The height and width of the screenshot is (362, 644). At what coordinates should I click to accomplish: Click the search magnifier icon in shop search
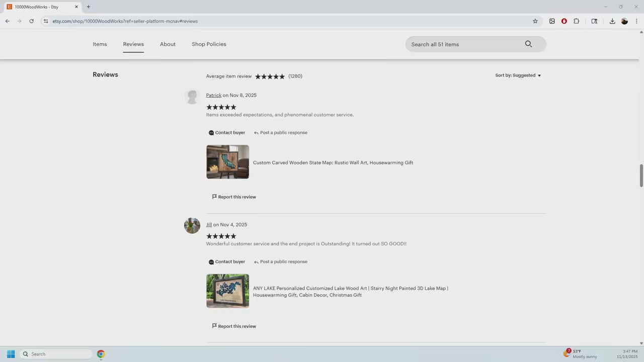[x=528, y=44]
